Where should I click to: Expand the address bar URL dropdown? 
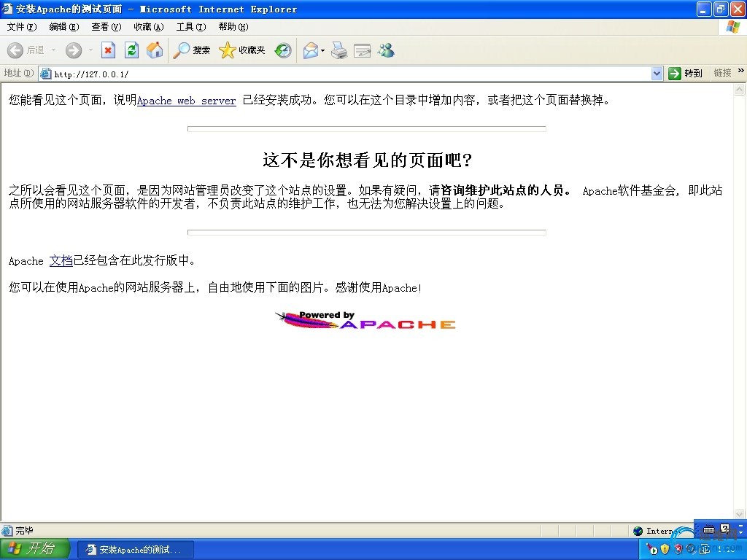[x=657, y=74]
